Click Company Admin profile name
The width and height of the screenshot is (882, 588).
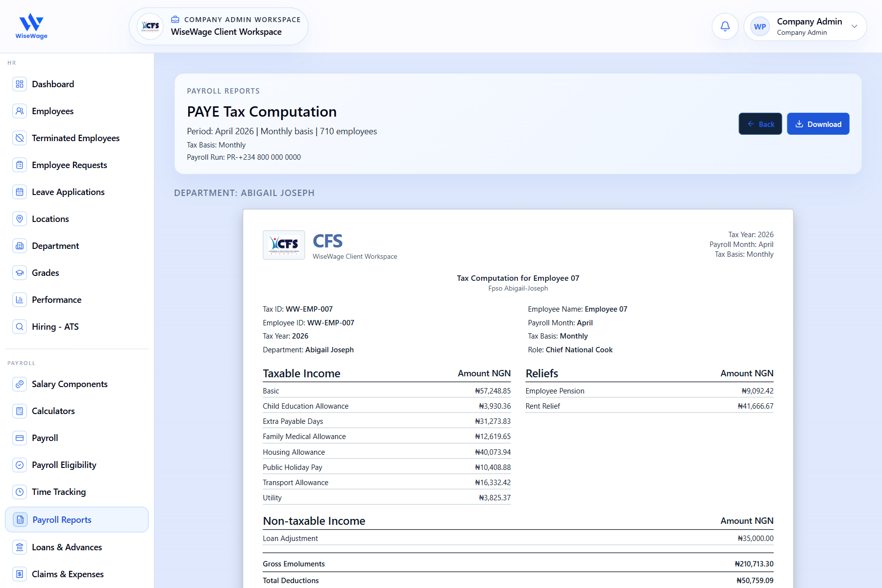coord(809,22)
